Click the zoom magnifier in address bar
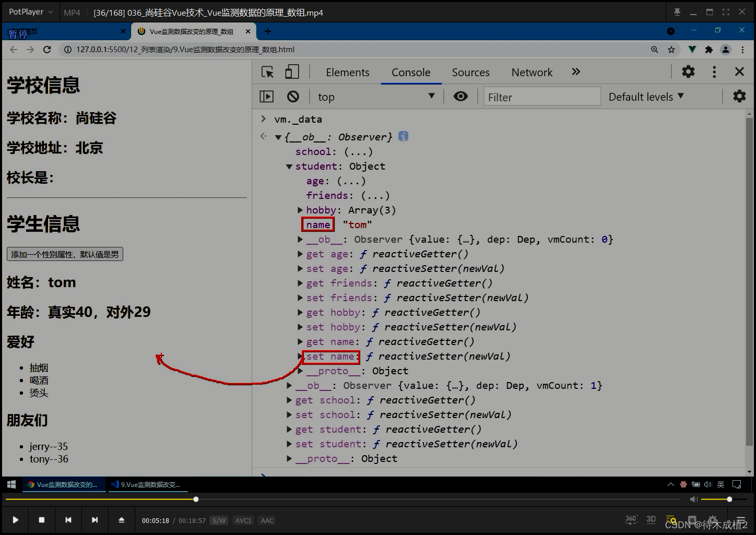Image resolution: width=756 pixels, height=535 pixels. [654, 50]
